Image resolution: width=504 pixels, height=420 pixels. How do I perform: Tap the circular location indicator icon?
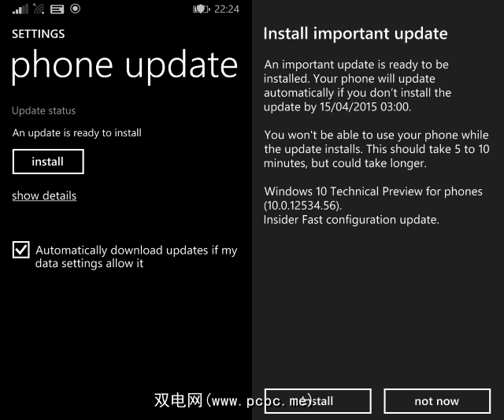coord(75,9)
